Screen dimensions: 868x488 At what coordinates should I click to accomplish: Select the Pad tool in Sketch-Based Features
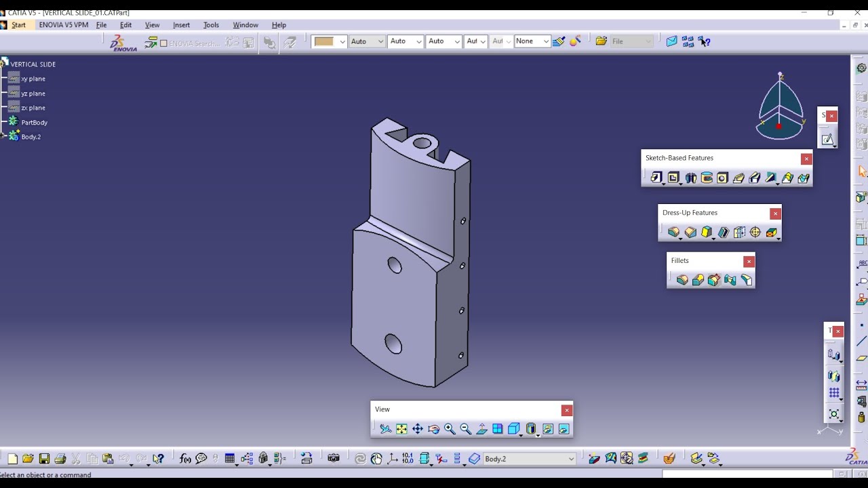click(656, 178)
